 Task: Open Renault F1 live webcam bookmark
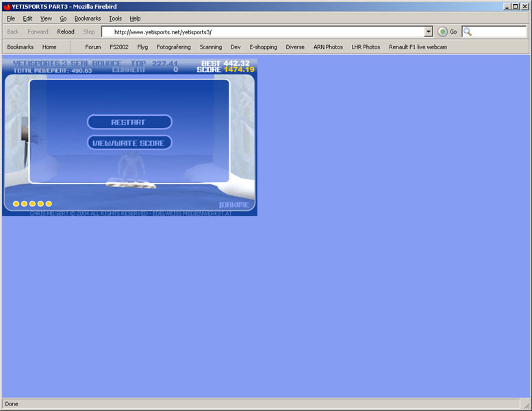point(418,47)
